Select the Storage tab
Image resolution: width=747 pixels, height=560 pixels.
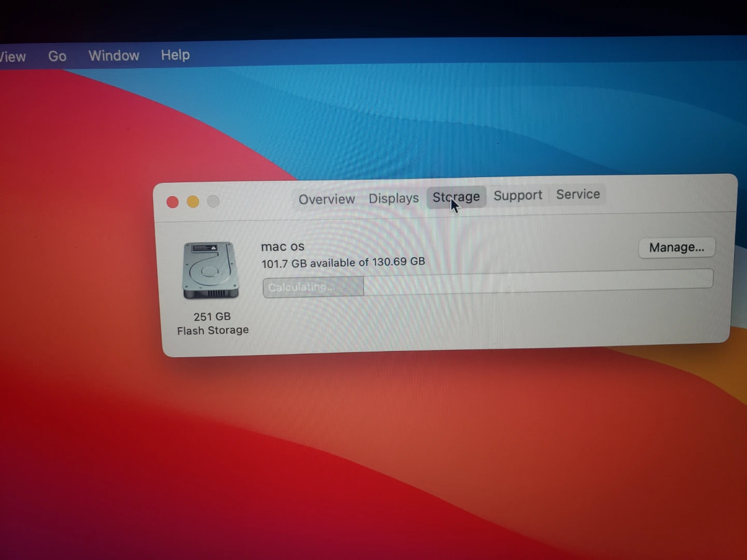457,197
